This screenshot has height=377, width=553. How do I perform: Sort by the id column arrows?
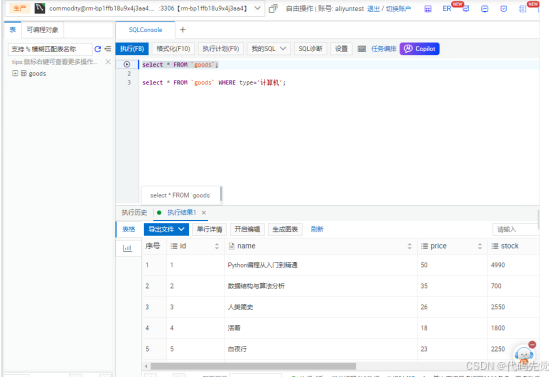(x=217, y=246)
